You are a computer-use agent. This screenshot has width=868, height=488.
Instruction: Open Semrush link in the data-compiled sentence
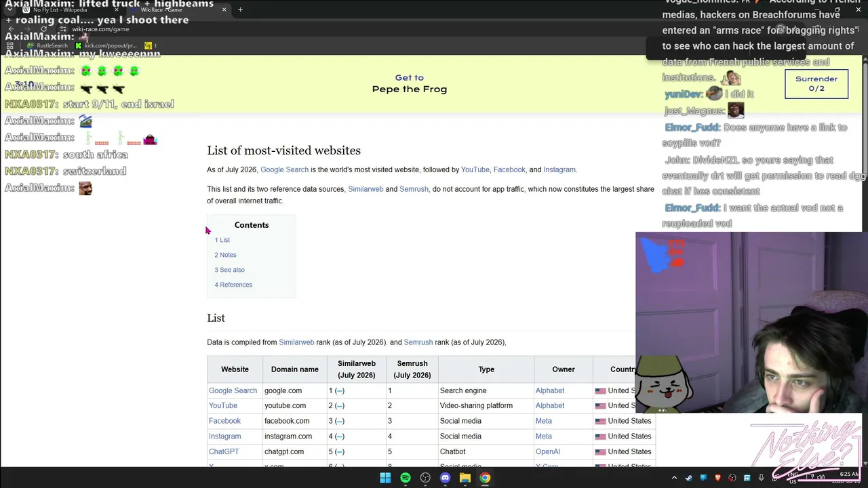click(418, 342)
